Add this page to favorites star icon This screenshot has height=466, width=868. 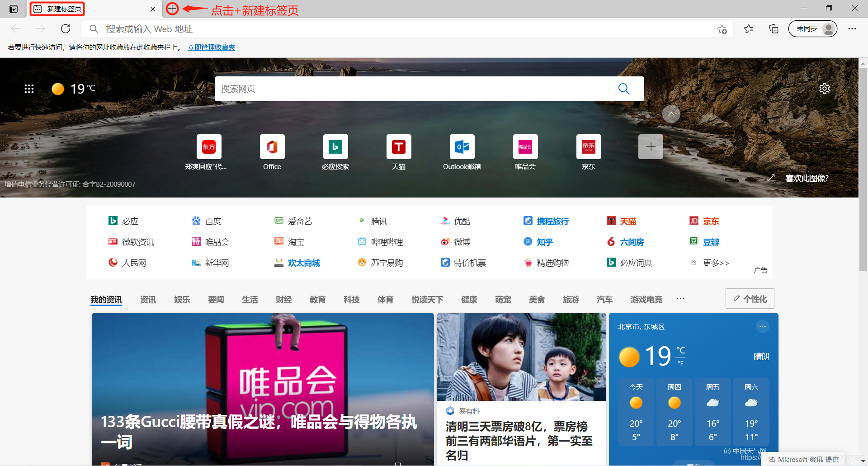pos(722,29)
